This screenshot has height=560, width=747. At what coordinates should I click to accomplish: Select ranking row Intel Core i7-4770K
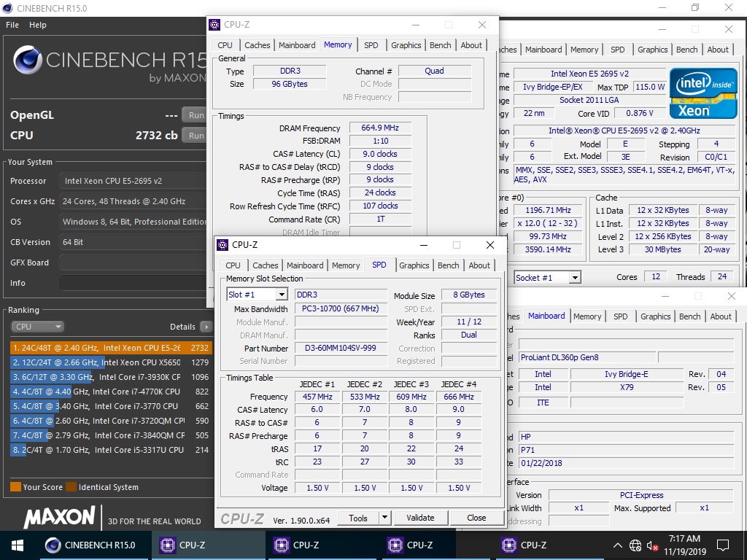tap(110, 392)
